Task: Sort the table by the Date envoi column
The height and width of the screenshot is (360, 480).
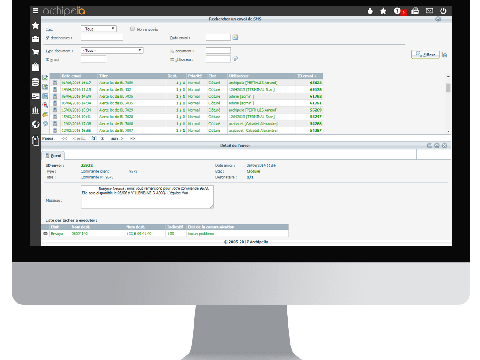Action: pos(79,76)
